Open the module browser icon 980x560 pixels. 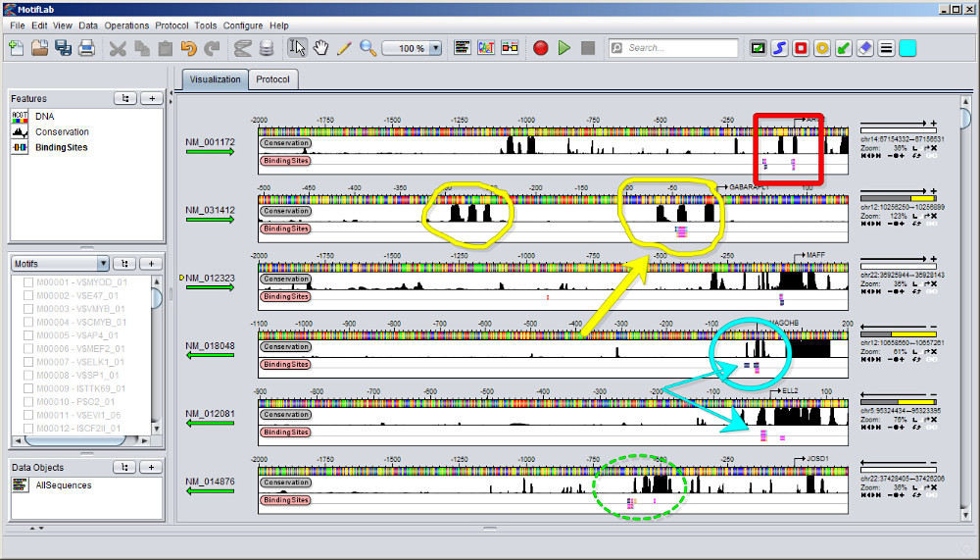point(510,48)
